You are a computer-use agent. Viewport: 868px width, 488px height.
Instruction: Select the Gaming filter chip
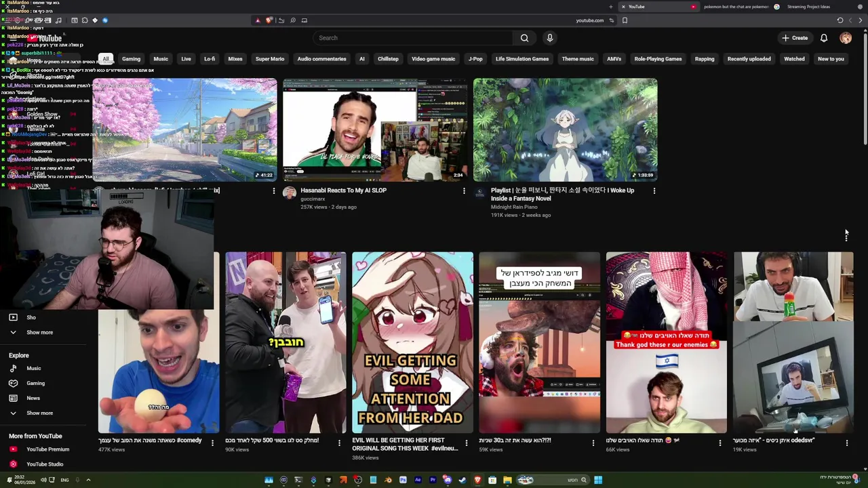[131, 59]
